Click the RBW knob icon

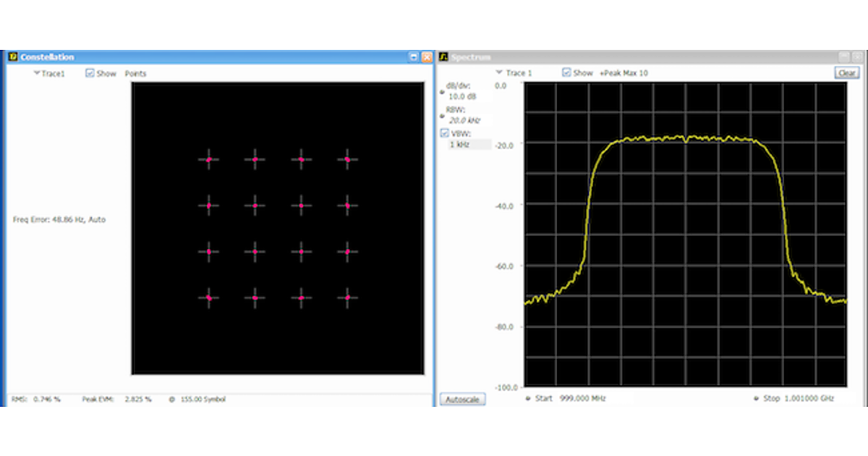[x=443, y=116]
